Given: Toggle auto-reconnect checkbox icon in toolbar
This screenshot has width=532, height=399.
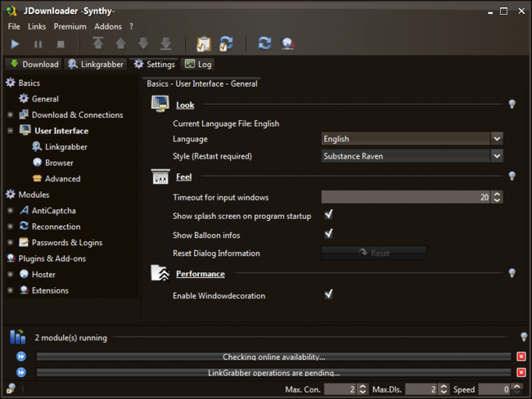Looking at the screenshot, I should (226, 43).
